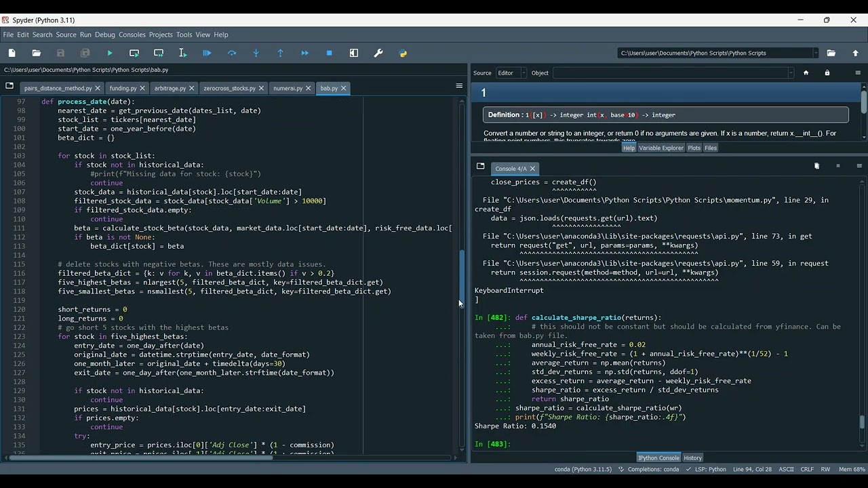Click the Open file folder icon
The width and height of the screenshot is (868, 488).
[37, 53]
